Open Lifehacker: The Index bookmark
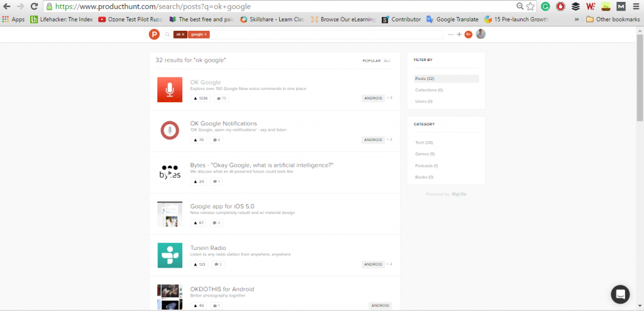The width and height of the screenshot is (644, 311). [x=62, y=20]
